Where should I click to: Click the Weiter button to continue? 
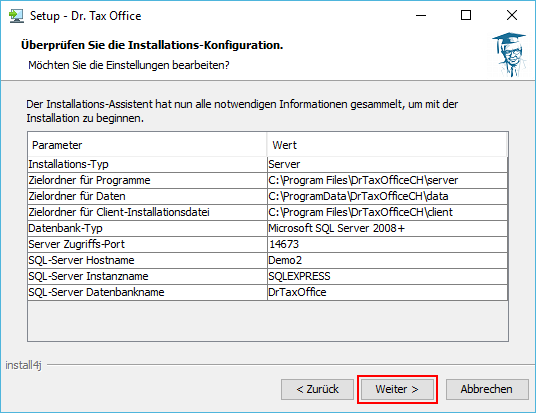397,389
